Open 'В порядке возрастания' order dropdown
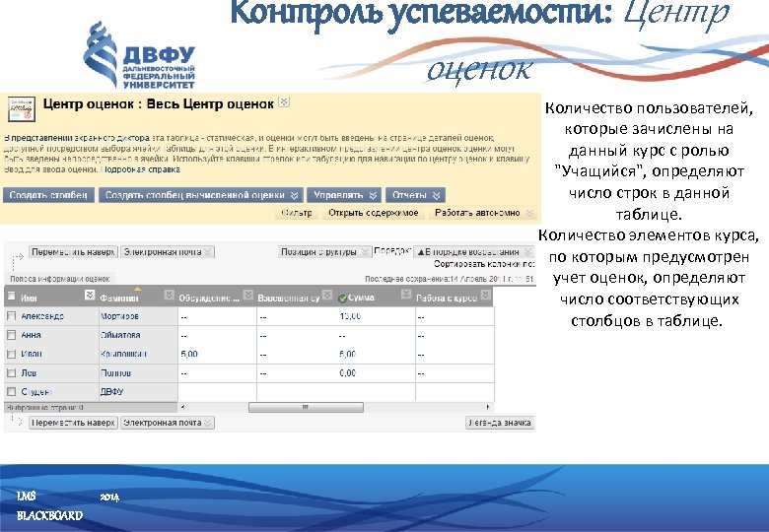Screen dimensions: 769x532 point(528,252)
